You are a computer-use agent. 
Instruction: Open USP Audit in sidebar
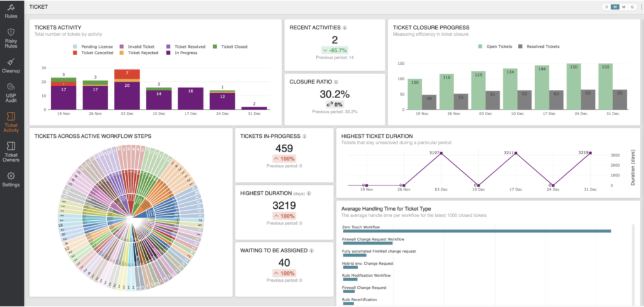pyautogui.click(x=11, y=88)
